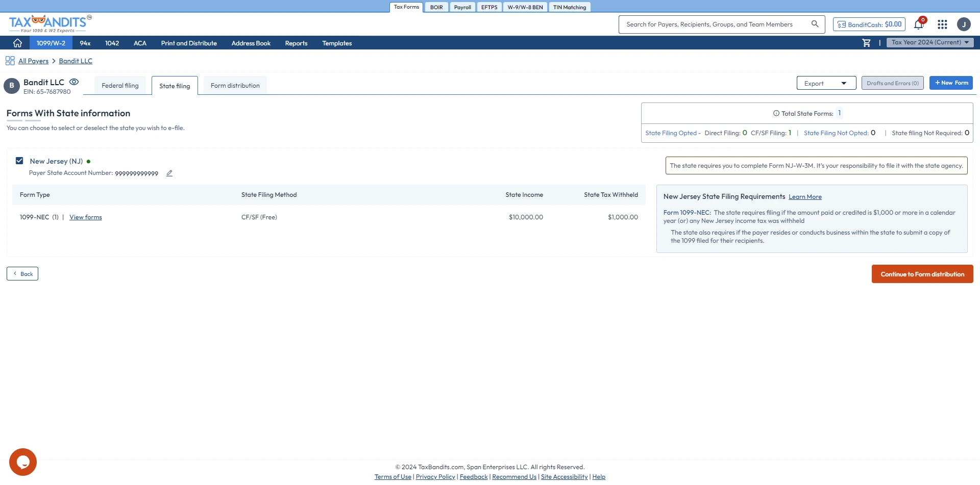Screen dimensions: 980x485
Task: Click the BanditCash $0.00 button
Action: (869, 24)
